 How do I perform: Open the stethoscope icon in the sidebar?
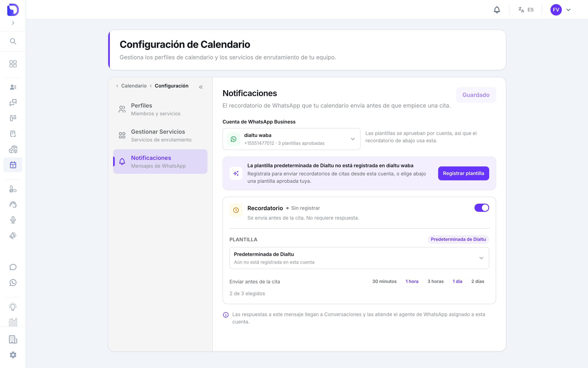(x=13, y=189)
